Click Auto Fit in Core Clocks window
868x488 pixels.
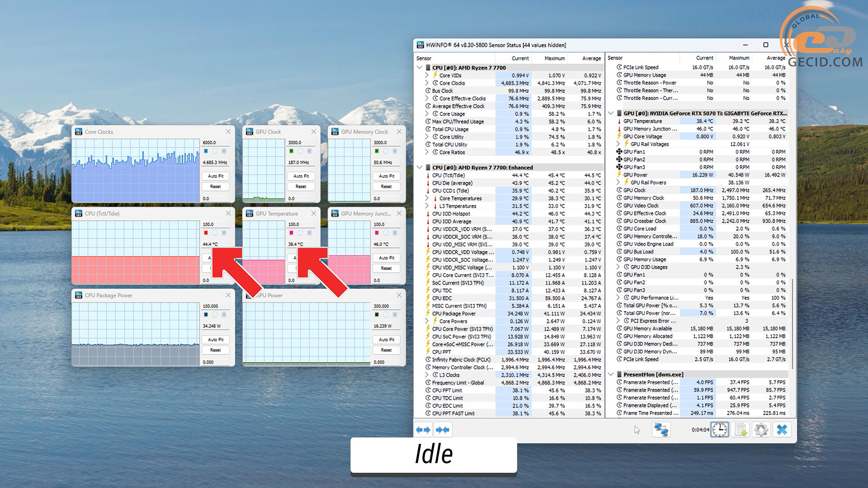click(216, 176)
